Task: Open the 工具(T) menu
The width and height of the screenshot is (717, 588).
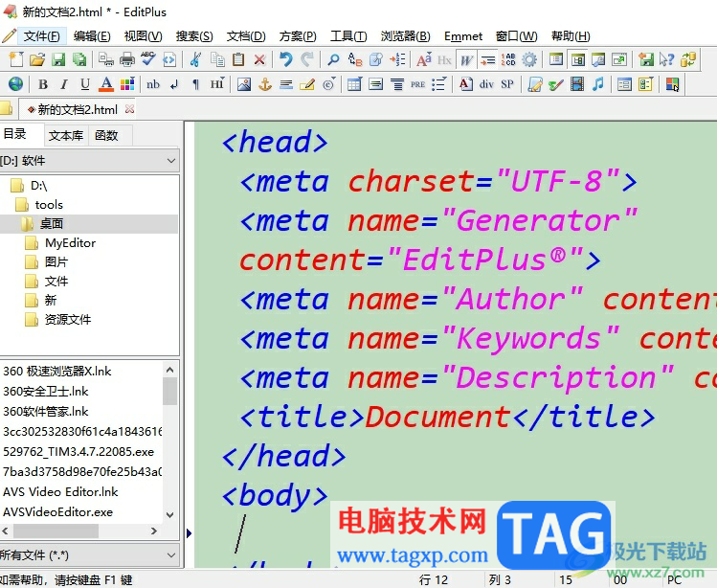Action: click(x=348, y=35)
